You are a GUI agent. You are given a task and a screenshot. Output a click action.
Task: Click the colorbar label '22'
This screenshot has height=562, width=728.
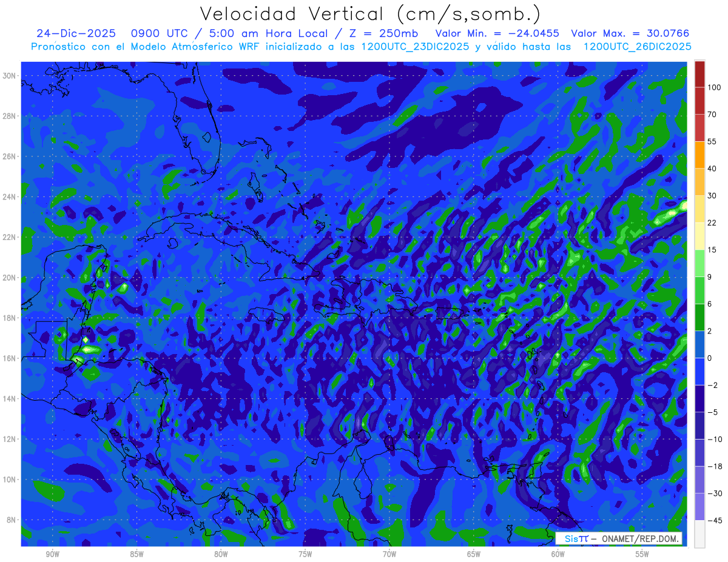[x=712, y=222]
